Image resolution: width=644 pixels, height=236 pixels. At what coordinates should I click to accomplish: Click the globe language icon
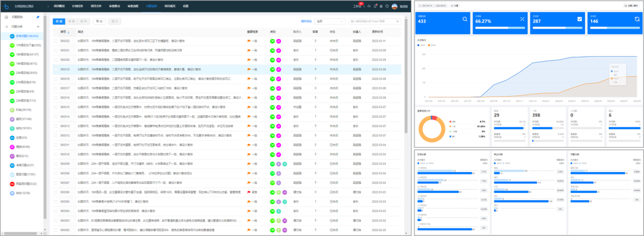[x=381, y=6]
